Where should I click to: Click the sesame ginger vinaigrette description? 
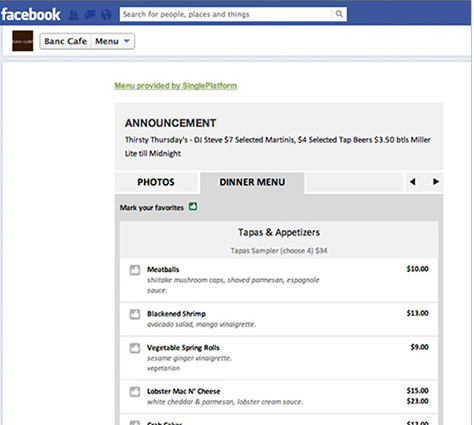coord(189,358)
